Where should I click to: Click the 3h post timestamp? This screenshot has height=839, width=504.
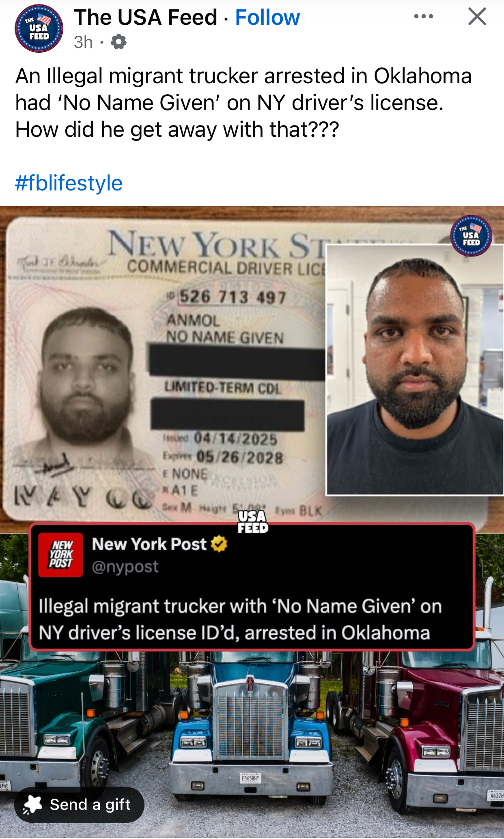point(83,42)
